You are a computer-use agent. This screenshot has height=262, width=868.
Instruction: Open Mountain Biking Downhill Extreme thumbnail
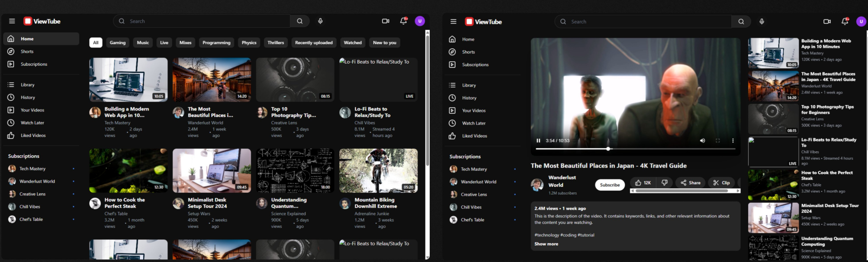click(x=378, y=170)
